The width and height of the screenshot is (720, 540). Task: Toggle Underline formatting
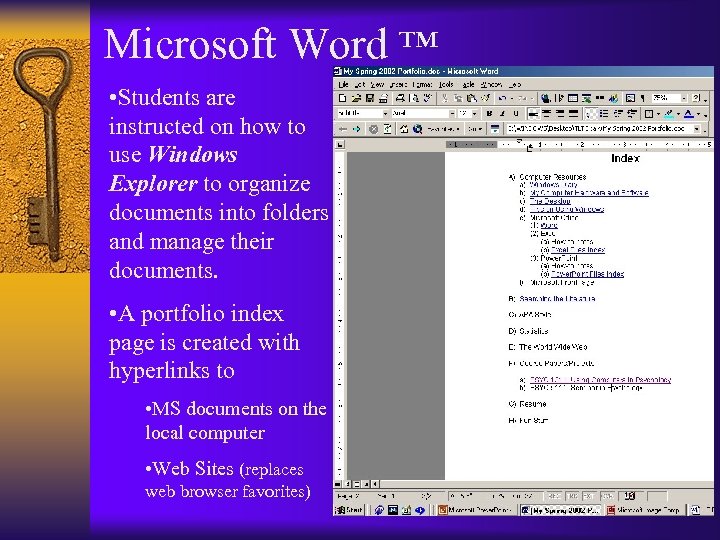(x=516, y=113)
